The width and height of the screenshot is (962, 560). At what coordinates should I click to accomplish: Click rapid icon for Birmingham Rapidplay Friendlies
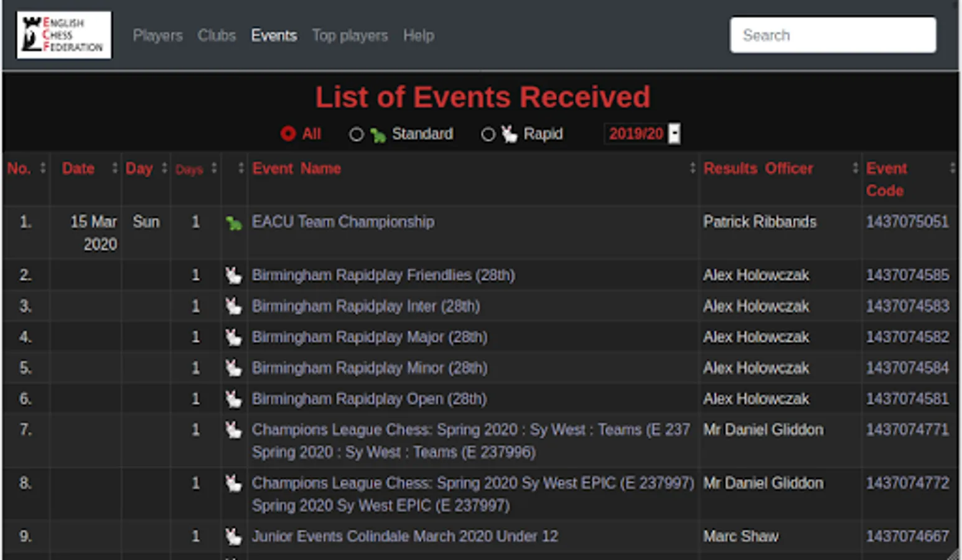(x=233, y=275)
